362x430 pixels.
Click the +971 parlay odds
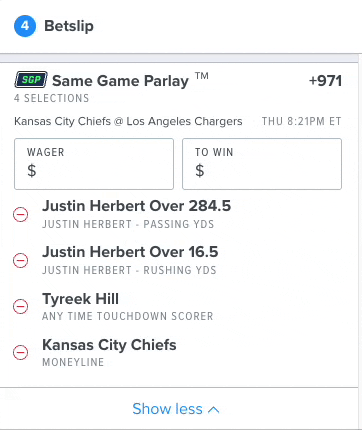[325, 81]
